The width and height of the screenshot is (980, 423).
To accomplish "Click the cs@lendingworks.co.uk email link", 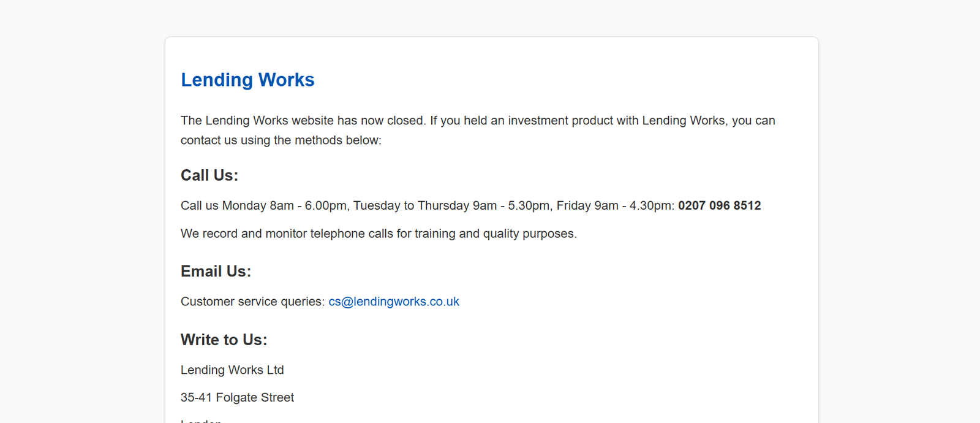I will [x=394, y=302].
